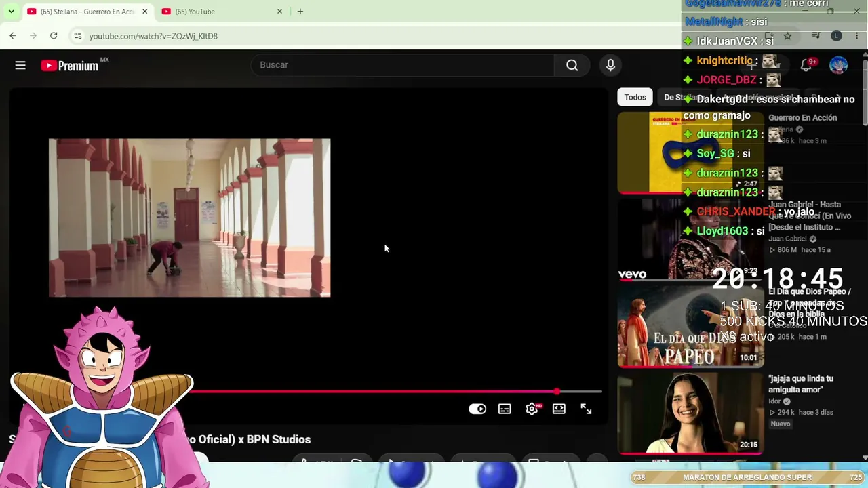The width and height of the screenshot is (868, 488).
Task: Open the Idor channel name link
Action: click(775, 401)
